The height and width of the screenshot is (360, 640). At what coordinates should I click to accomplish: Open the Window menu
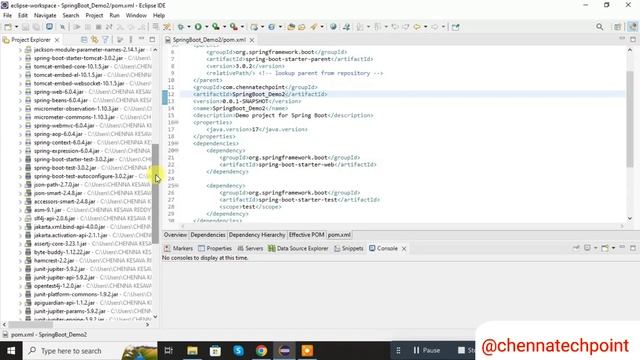click(136, 16)
